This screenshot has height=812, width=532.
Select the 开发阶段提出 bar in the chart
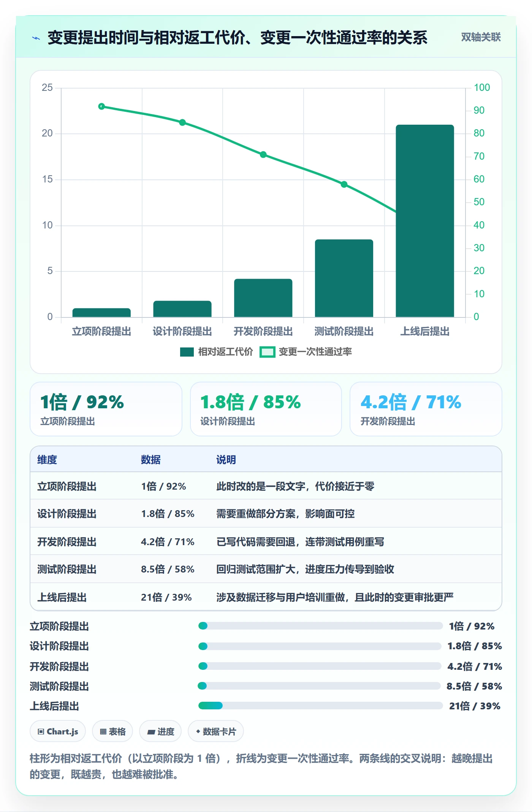coord(263,298)
